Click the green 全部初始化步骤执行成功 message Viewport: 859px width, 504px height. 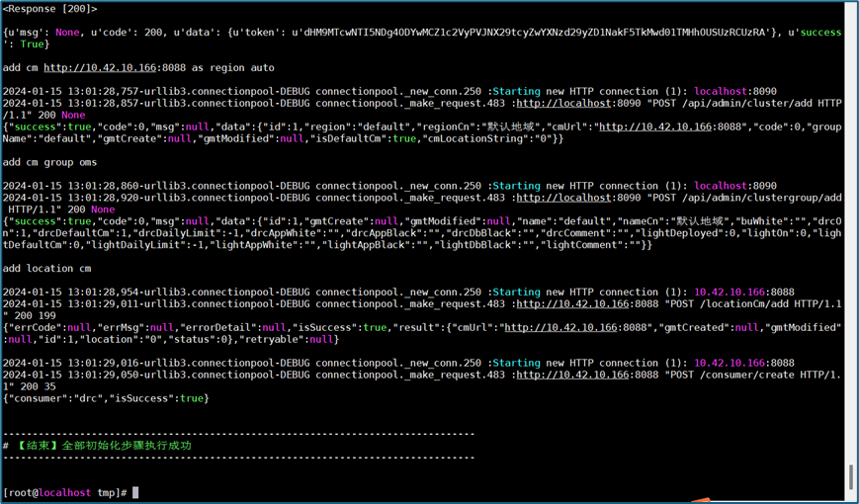tap(127, 446)
